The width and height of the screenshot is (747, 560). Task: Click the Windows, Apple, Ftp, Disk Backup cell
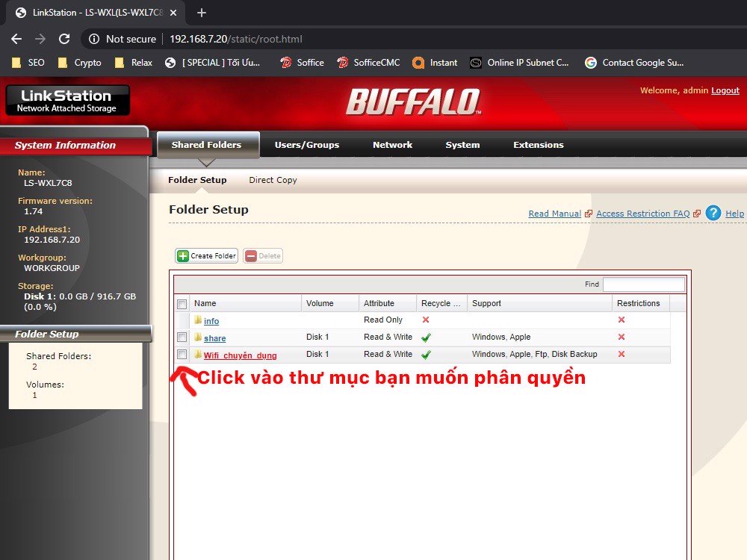coord(535,354)
